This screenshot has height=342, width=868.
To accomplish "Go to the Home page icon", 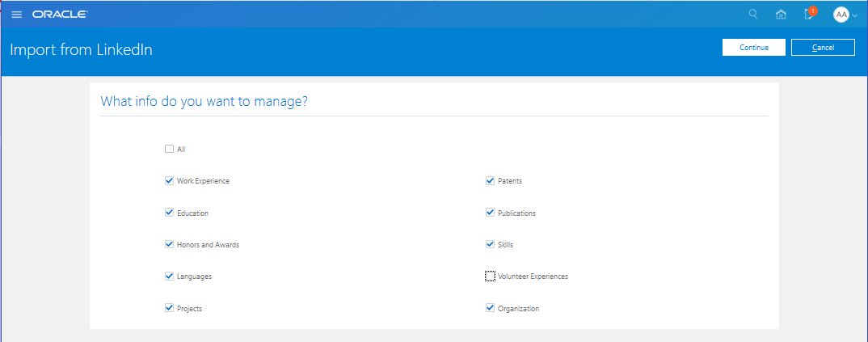I will tap(780, 15).
